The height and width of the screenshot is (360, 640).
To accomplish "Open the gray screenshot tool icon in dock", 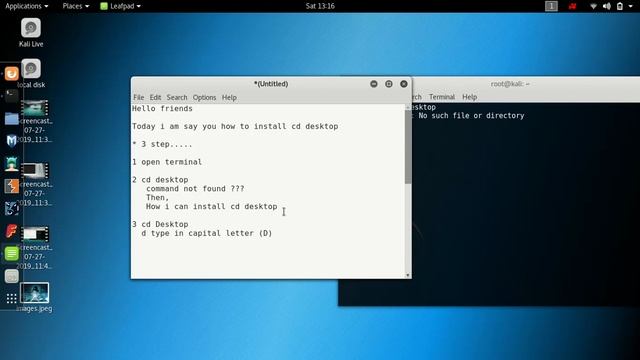I will [11, 276].
